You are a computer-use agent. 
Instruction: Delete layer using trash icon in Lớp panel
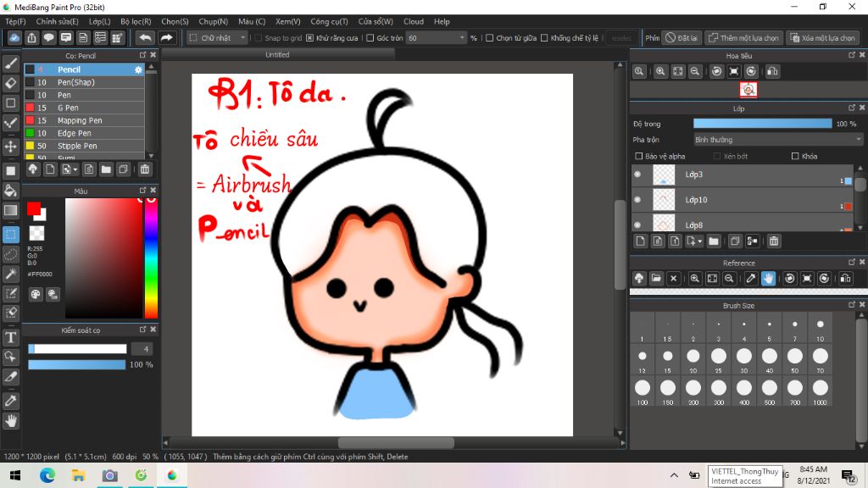pos(773,241)
